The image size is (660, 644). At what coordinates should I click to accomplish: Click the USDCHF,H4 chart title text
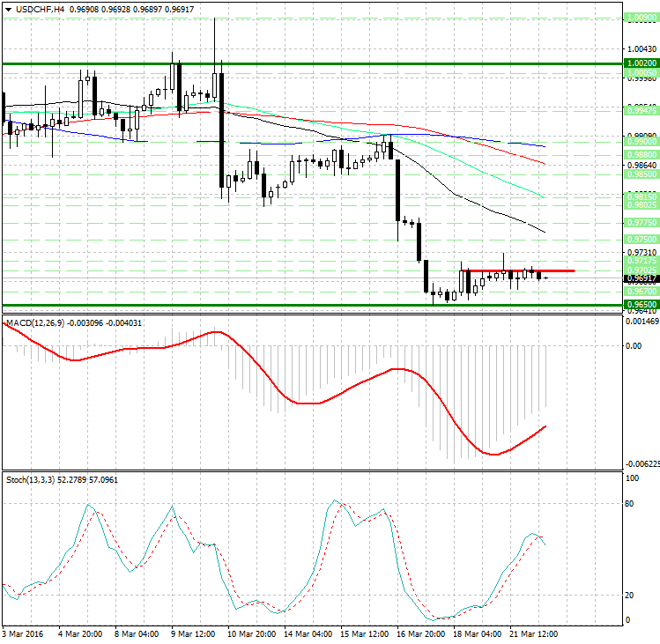point(40,10)
